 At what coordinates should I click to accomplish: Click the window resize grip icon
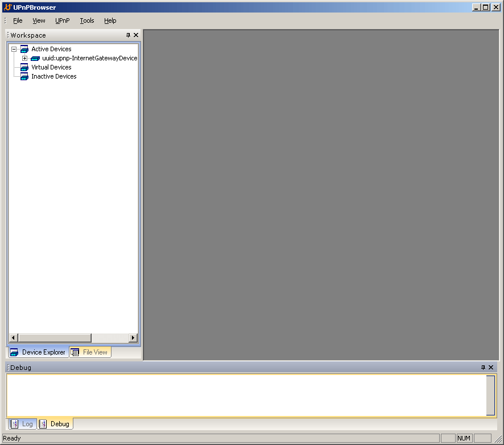498,439
